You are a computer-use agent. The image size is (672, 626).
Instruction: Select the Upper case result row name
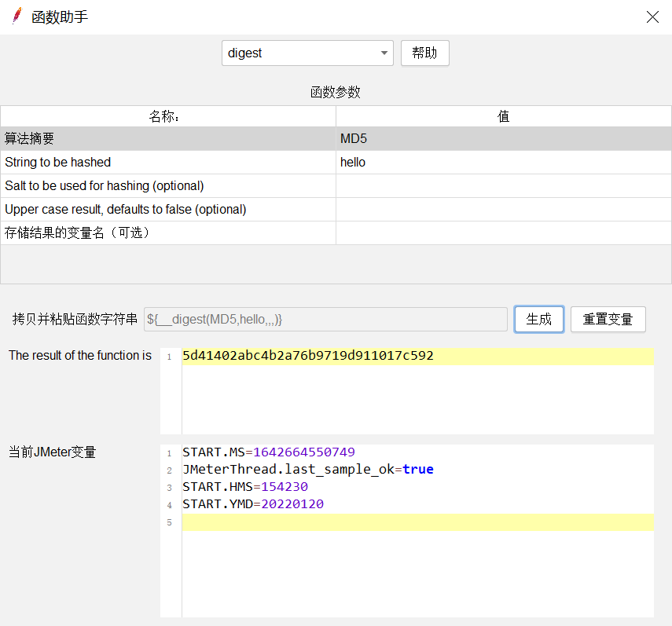click(168, 210)
